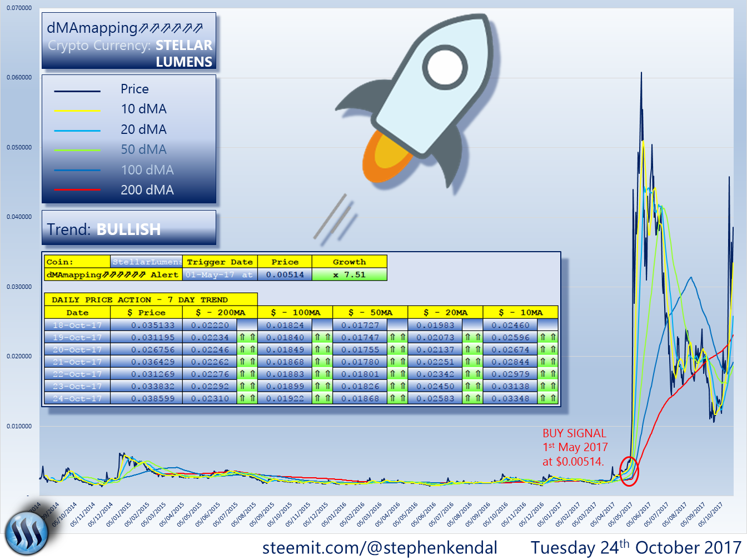Click the '24-Oct-17' date cell
Image resolution: width=747 pixels, height=560 pixels.
click(x=77, y=398)
